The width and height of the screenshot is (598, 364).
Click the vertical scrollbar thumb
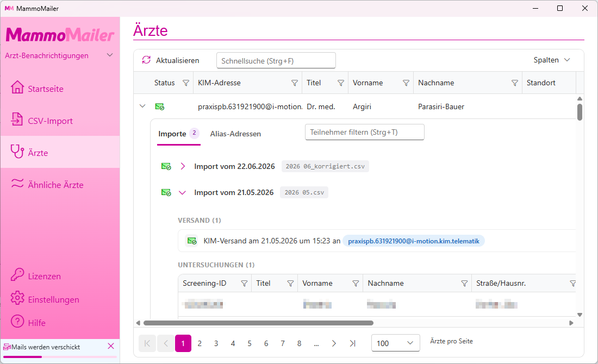(580, 112)
